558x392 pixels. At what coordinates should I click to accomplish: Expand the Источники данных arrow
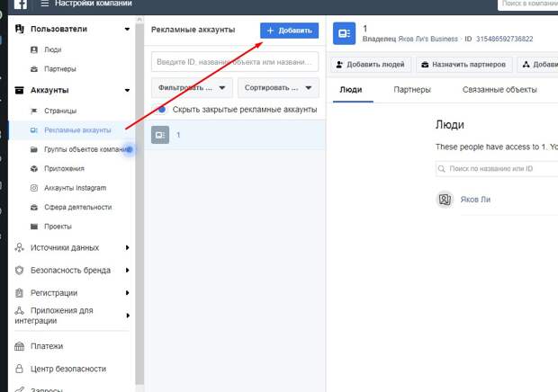pyautogui.click(x=127, y=248)
